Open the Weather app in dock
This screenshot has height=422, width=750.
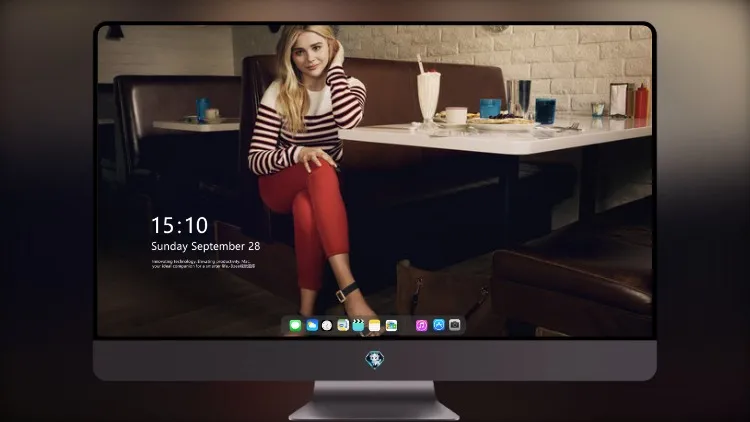coord(312,325)
